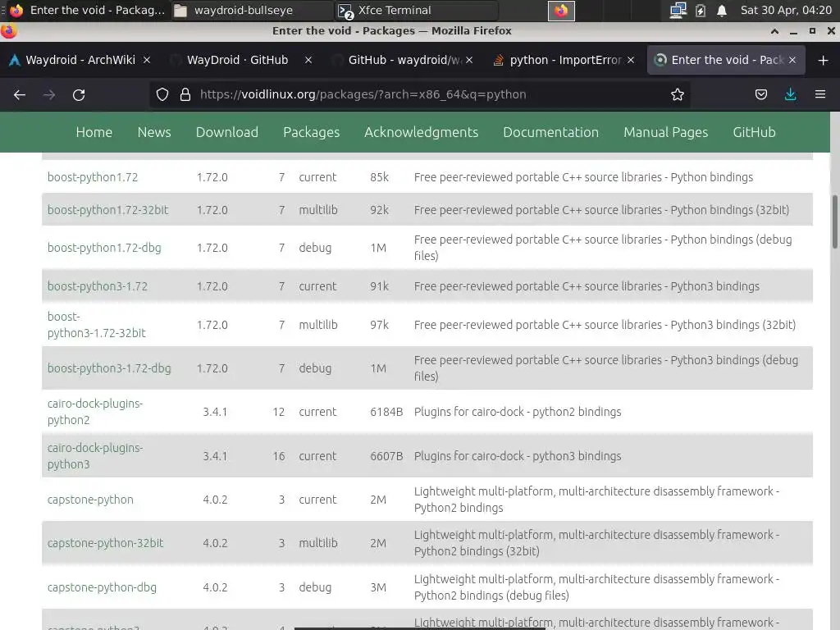The width and height of the screenshot is (840, 630).
Task: Close the python - ImportError tab
Action: (x=631, y=60)
